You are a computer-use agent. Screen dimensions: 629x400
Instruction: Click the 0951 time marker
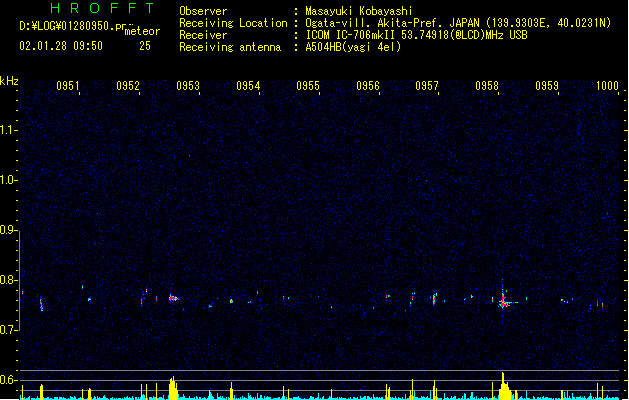tap(68, 86)
